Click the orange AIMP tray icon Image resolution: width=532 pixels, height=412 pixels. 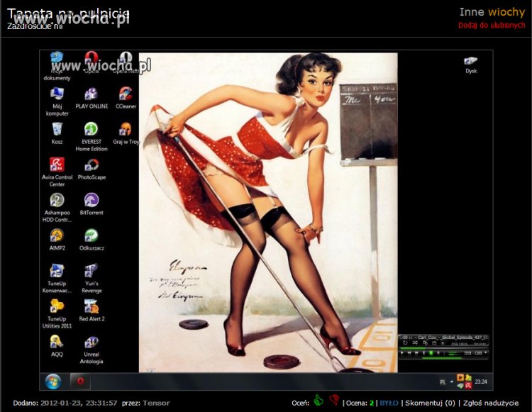tap(460, 377)
